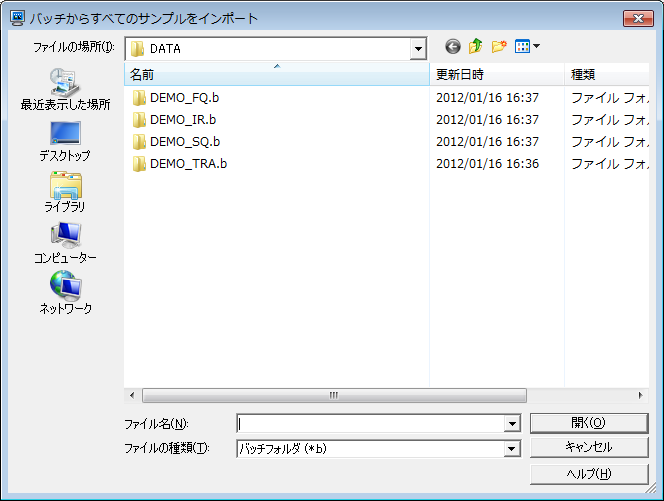Click the date cell for DEMO_FQ.b

(487, 98)
